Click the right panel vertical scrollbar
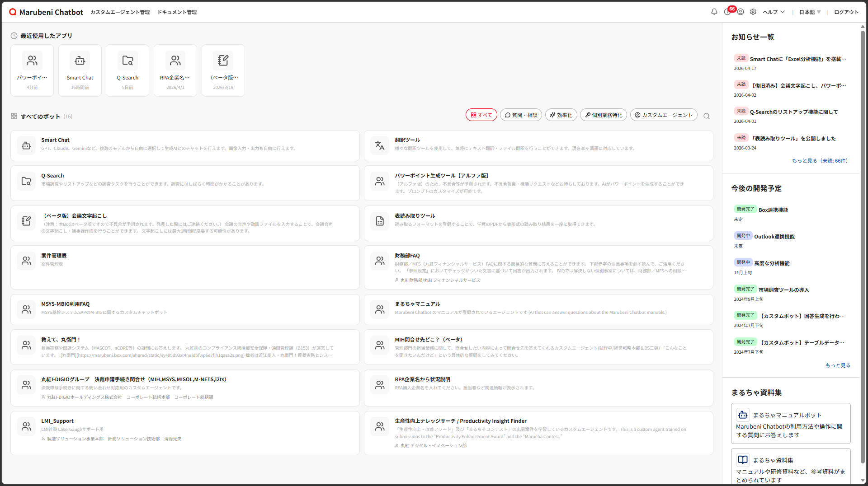This screenshot has height=486, width=868. pos(863,247)
